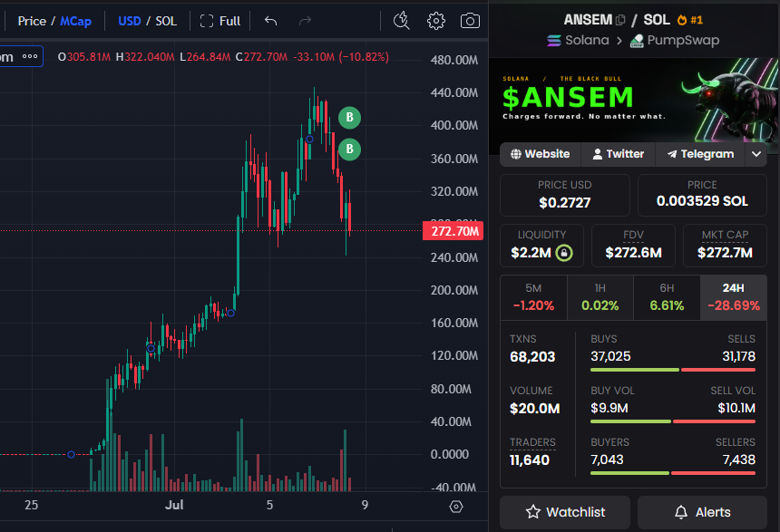Switch chart to Price view
The height and width of the screenshot is (532, 780).
coord(32,21)
